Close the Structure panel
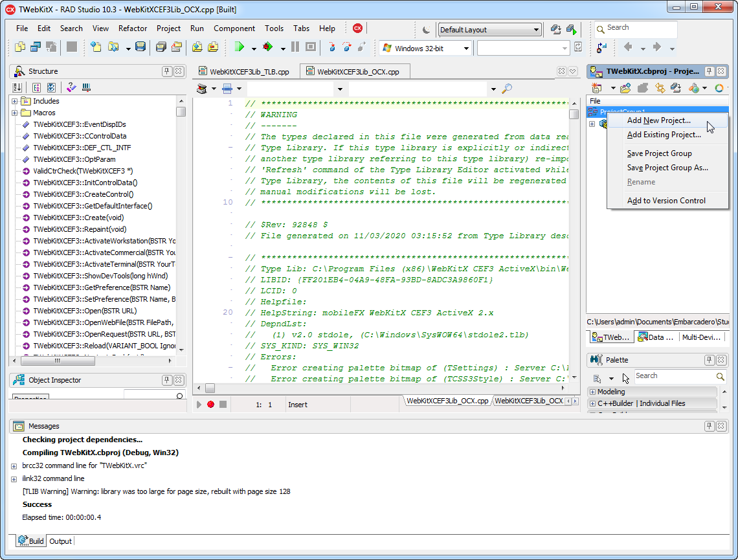738x560 pixels. (179, 71)
